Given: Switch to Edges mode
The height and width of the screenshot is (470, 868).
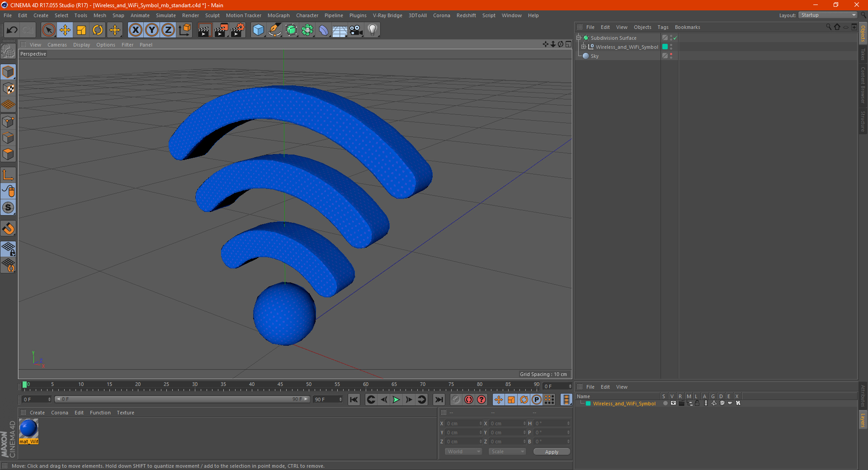Looking at the screenshot, I should point(8,138).
